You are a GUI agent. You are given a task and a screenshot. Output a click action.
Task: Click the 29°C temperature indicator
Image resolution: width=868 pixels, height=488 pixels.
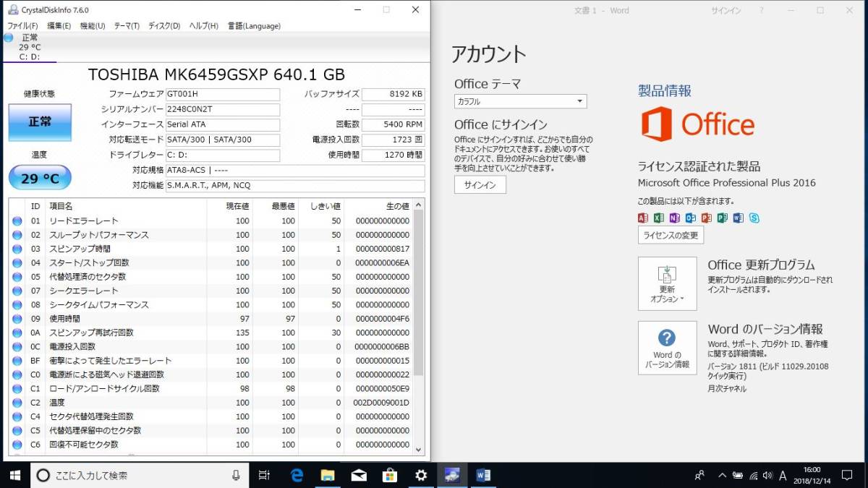point(39,177)
